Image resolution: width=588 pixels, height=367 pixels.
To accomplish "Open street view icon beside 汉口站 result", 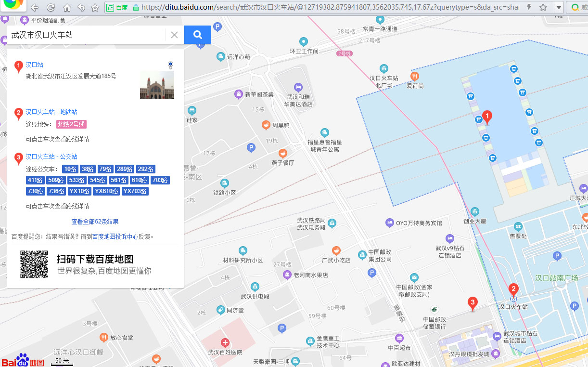I will tap(170, 65).
